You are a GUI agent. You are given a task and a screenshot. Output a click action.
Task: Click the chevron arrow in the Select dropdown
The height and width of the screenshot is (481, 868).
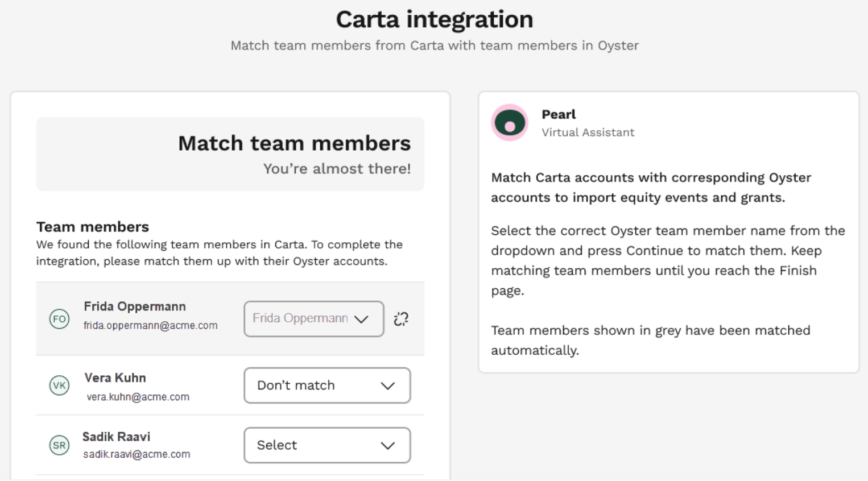pos(388,446)
